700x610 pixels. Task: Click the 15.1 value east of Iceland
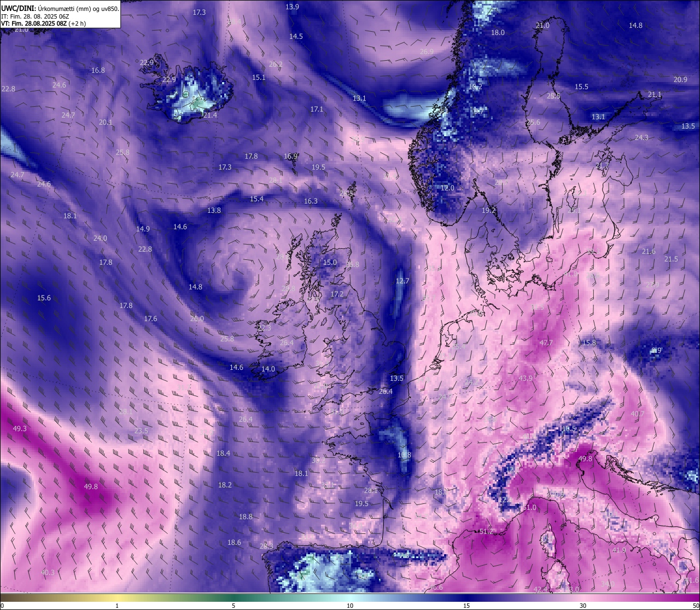tap(259, 77)
